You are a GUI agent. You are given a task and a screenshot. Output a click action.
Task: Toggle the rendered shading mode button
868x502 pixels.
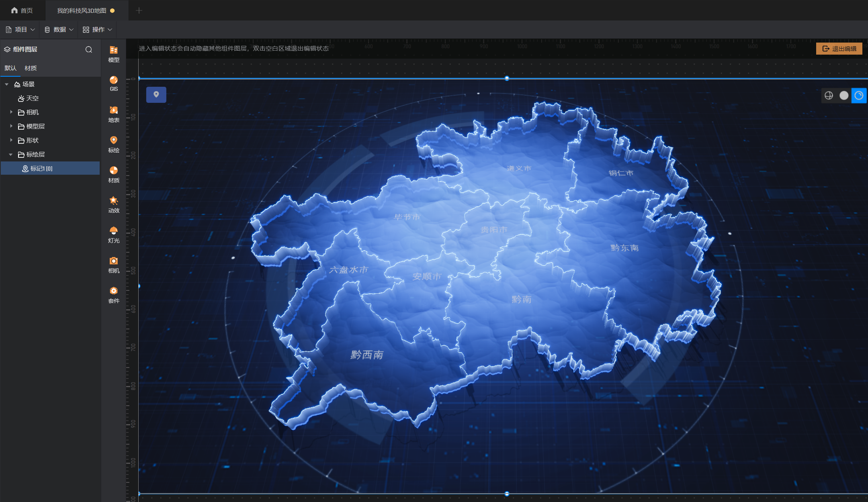[859, 96]
